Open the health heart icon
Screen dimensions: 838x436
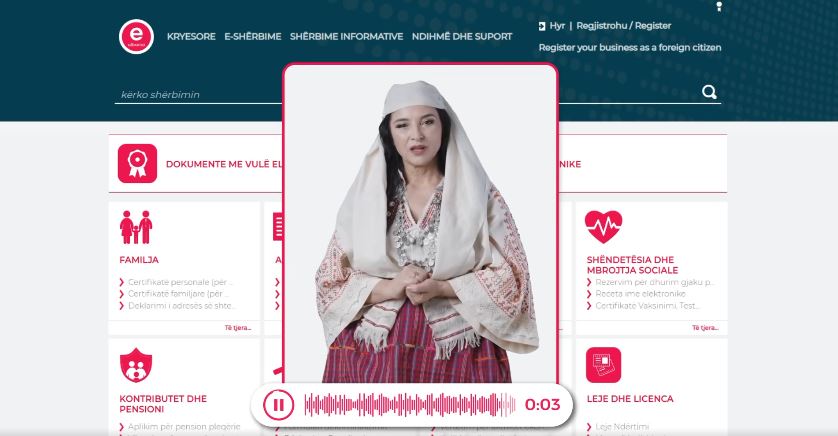pos(603,227)
